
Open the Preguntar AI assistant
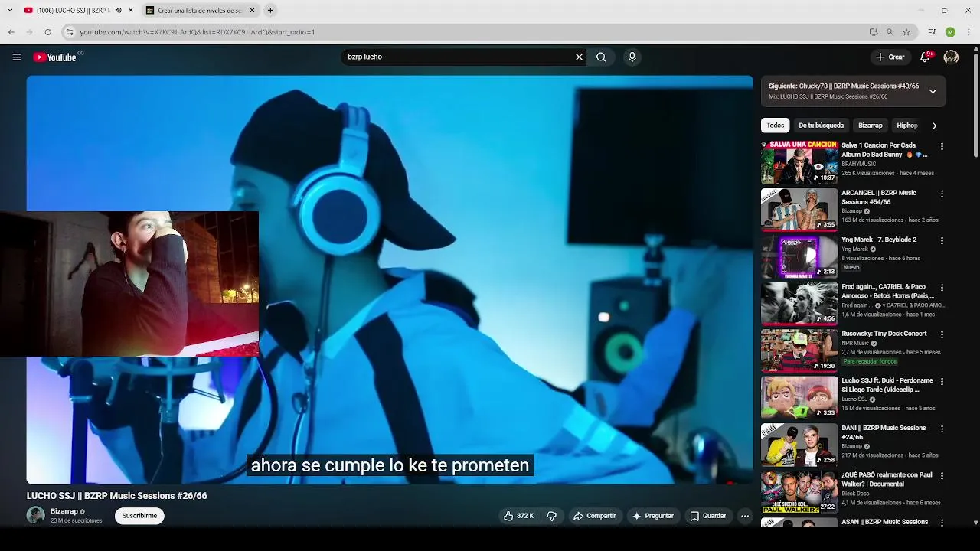[x=653, y=516]
